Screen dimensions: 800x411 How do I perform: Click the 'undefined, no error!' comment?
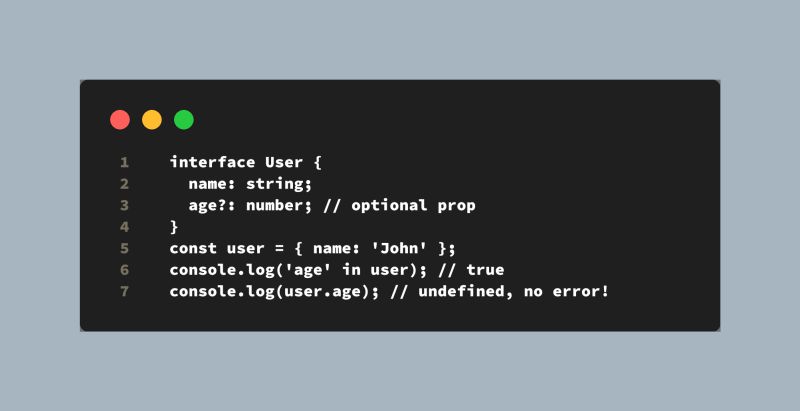coord(514,292)
